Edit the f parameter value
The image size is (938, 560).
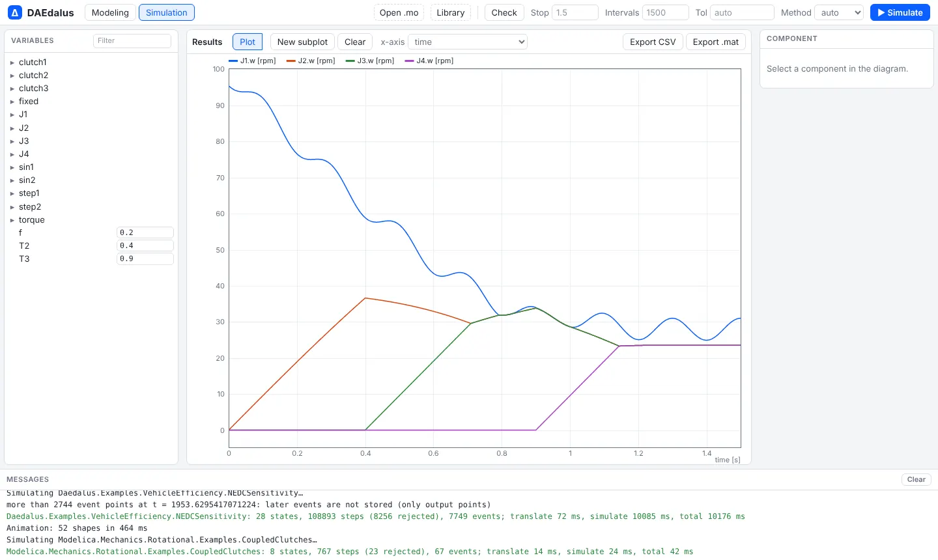pos(145,232)
